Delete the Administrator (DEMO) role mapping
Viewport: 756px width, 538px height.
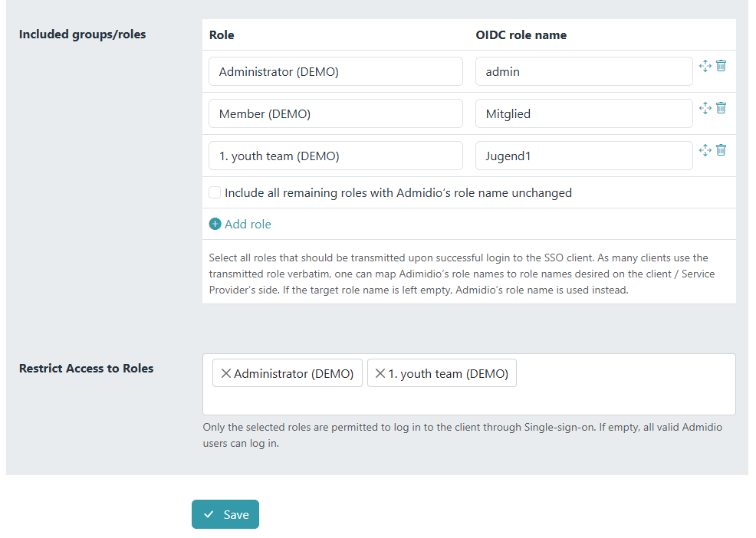point(721,66)
